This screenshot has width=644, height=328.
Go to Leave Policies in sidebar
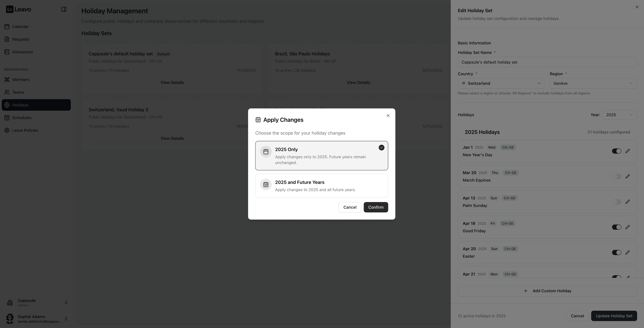pyautogui.click(x=25, y=130)
